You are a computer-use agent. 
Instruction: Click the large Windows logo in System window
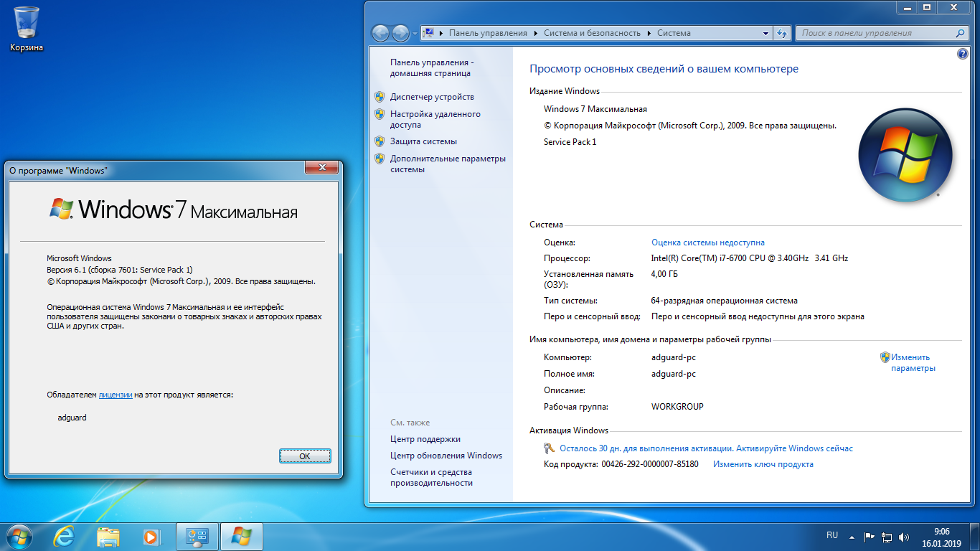(x=905, y=154)
